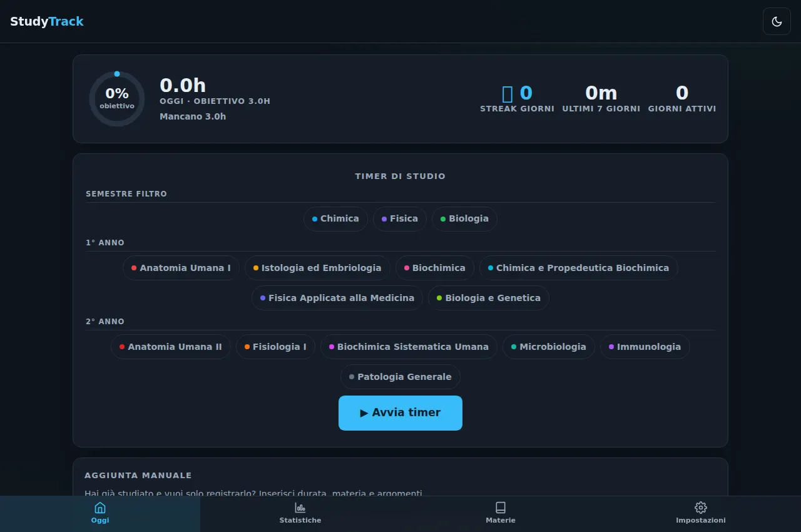Select the Microbiologia subject chip
Image resolution: width=801 pixels, height=532 pixels.
[x=549, y=347]
